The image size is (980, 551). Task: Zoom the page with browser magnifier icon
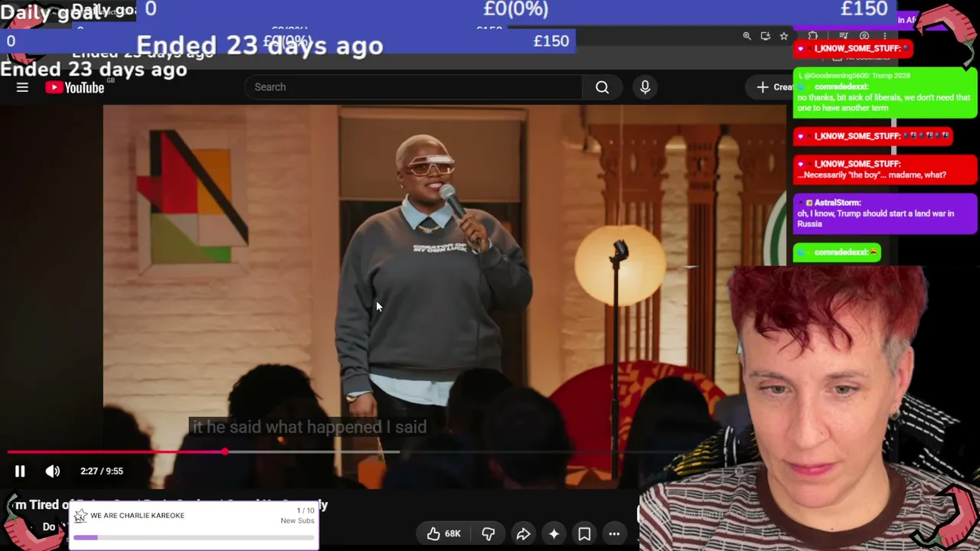point(746,36)
